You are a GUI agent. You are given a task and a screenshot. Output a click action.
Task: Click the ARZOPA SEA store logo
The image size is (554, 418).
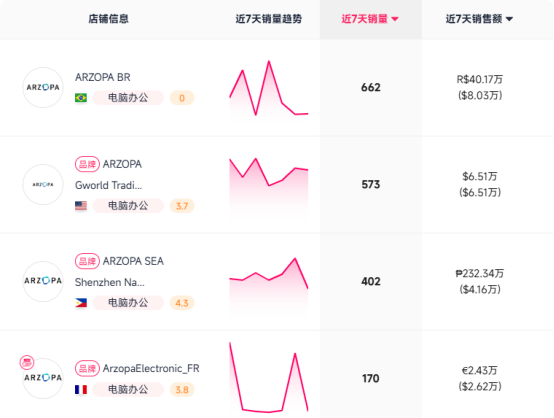(x=43, y=281)
